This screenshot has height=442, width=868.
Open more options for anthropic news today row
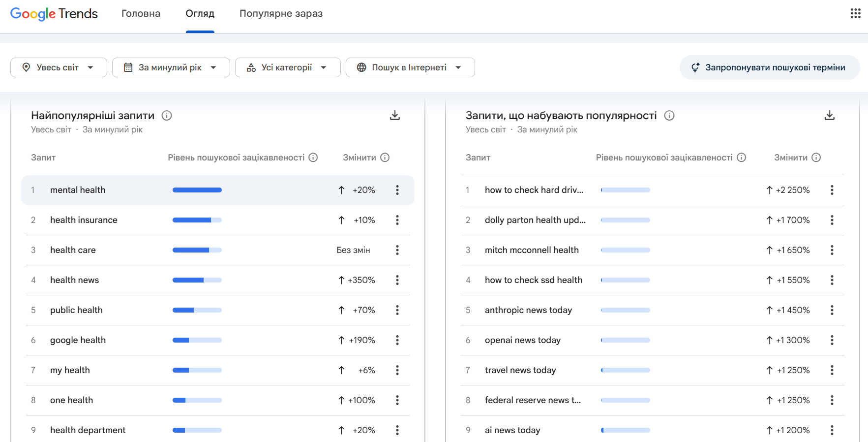click(832, 310)
